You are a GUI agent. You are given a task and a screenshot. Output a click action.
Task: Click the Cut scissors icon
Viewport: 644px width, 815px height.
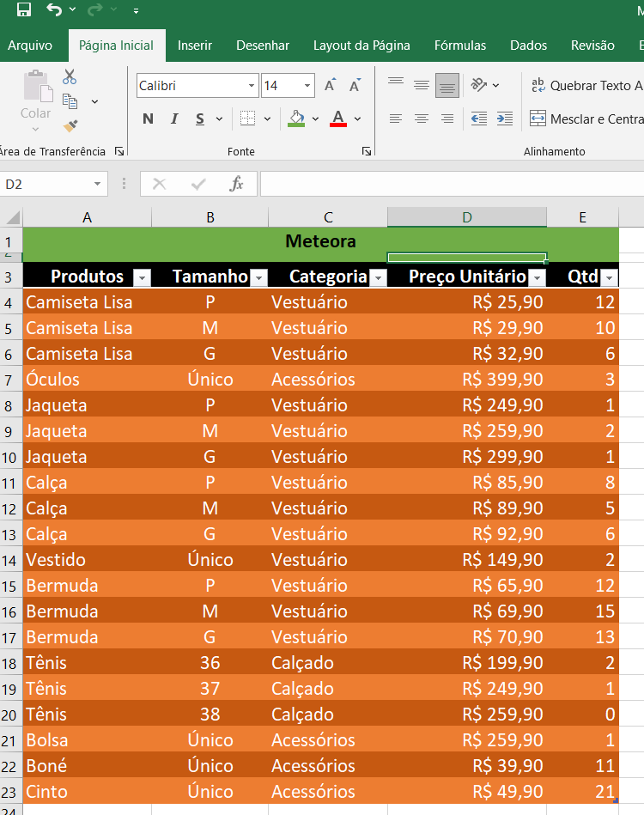pos(70,77)
